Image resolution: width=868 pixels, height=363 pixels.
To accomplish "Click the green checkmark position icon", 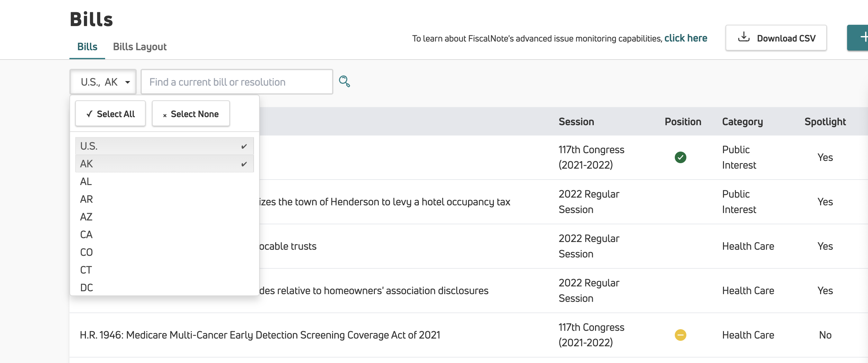I will (680, 157).
